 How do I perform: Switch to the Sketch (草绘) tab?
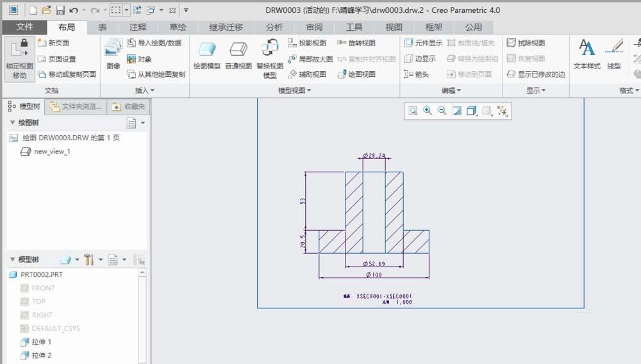178,28
